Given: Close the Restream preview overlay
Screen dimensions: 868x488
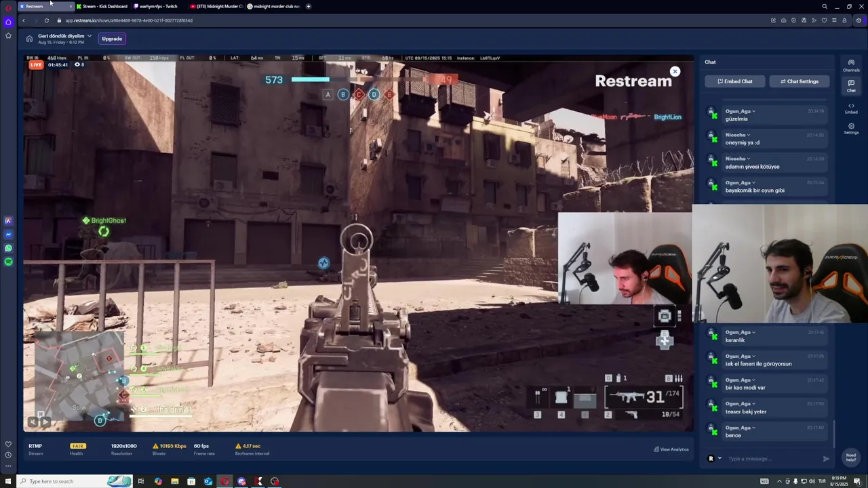Looking at the screenshot, I should pos(675,71).
